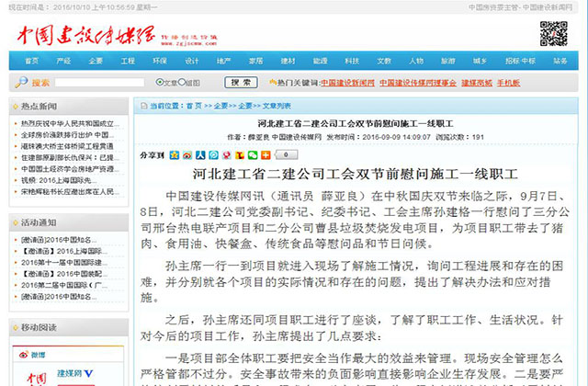Open the 手机版 hot keyword link
Screen dimensions: 588x386
coord(508,83)
